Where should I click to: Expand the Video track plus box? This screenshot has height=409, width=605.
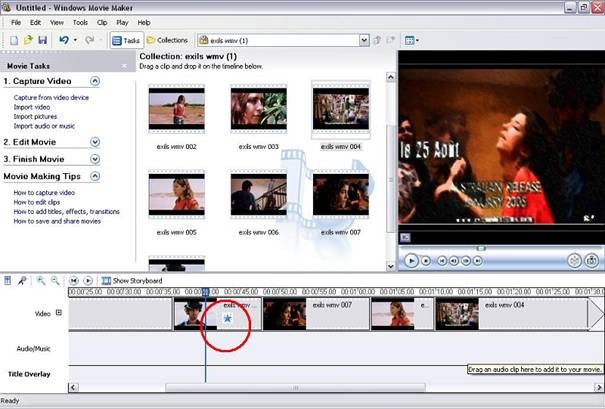pos(59,313)
